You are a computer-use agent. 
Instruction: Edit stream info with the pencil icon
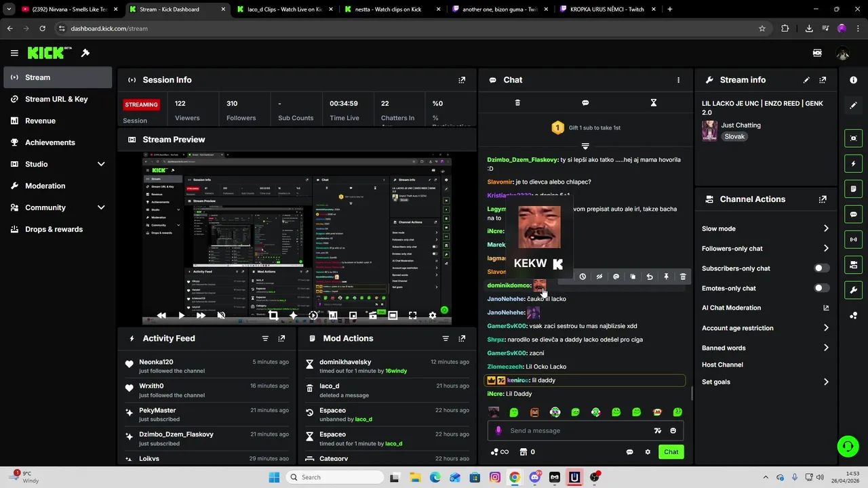806,80
